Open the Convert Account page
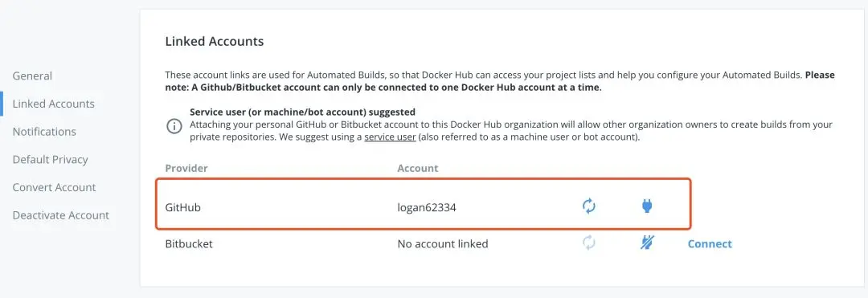Viewport: 868px width, 298px height. (x=54, y=187)
